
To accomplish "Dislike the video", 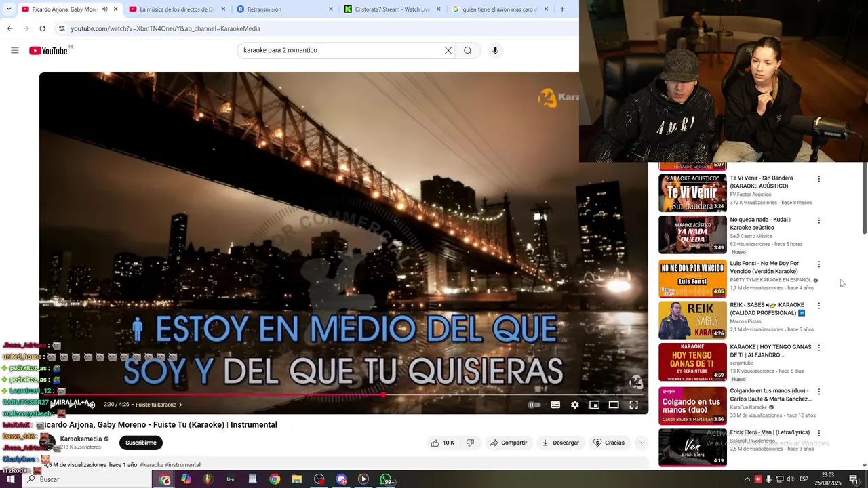I will (470, 443).
